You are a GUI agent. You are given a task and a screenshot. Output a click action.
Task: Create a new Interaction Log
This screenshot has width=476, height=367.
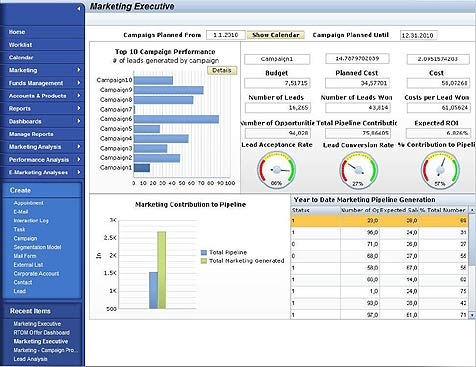(x=31, y=221)
